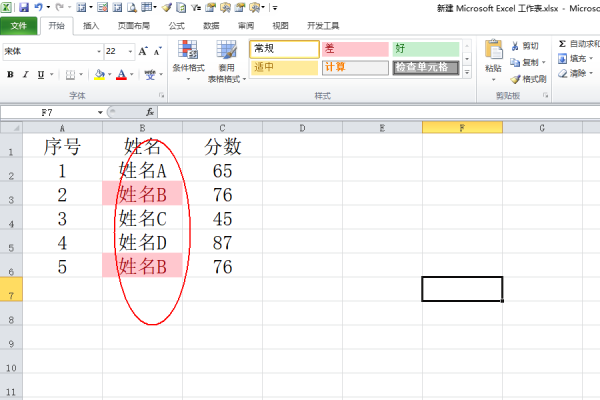Open the 条件格式 conditional formatting icon
Viewport: 600px width, 400px height.
188,50
